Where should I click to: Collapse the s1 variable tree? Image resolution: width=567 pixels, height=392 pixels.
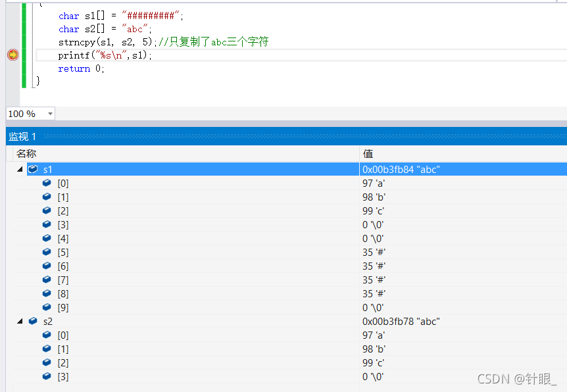click(20, 169)
